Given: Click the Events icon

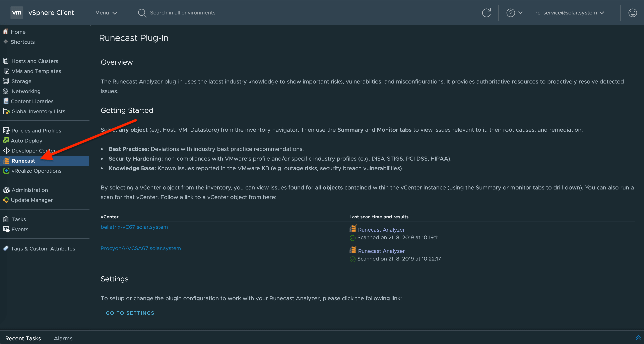Looking at the screenshot, I should [x=6, y=229].
